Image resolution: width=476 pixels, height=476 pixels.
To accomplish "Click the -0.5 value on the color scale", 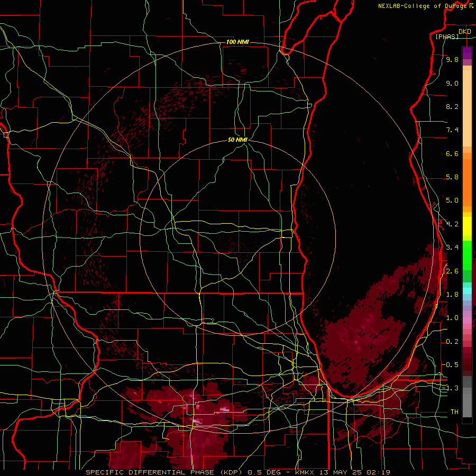I will point(450,365).
